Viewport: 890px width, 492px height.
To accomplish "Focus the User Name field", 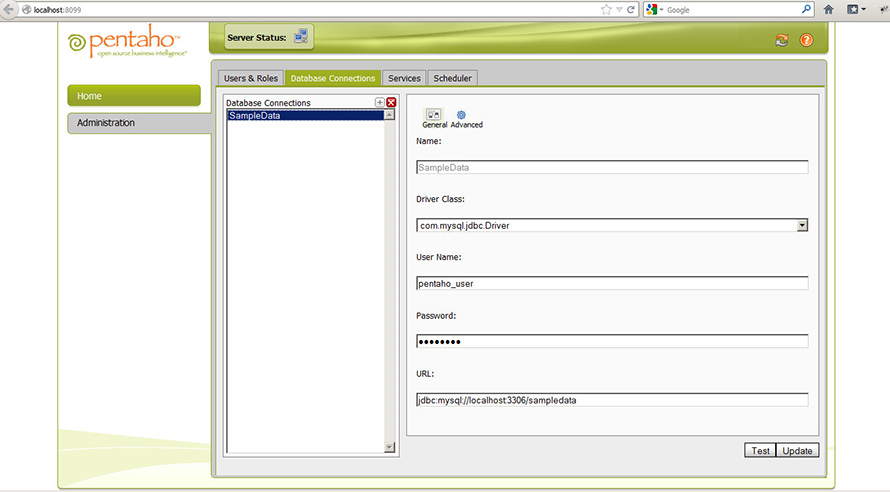I will pos(612,283).
